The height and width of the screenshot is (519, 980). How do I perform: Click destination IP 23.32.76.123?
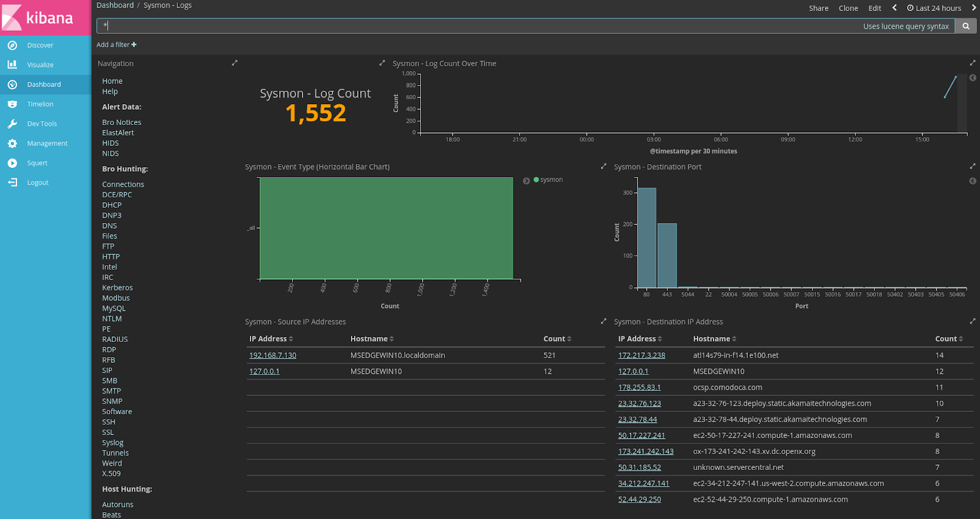(x=639, y=403)
